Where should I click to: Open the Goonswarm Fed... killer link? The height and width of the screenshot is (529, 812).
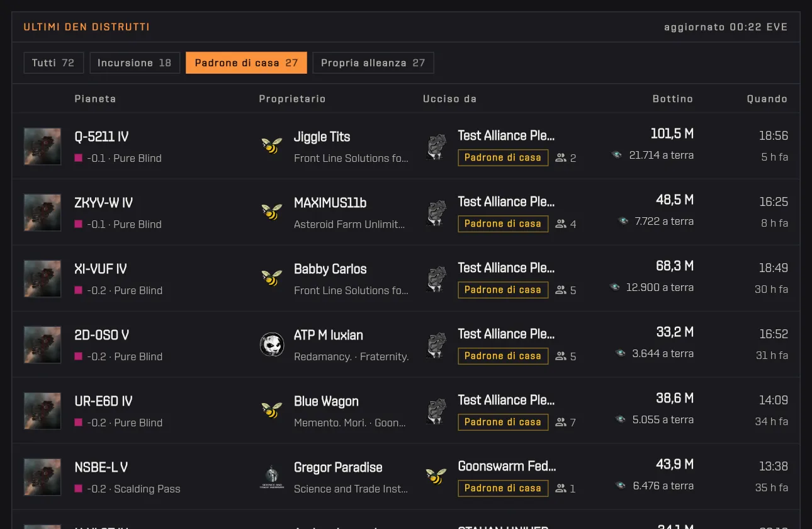tap(507, 467)
